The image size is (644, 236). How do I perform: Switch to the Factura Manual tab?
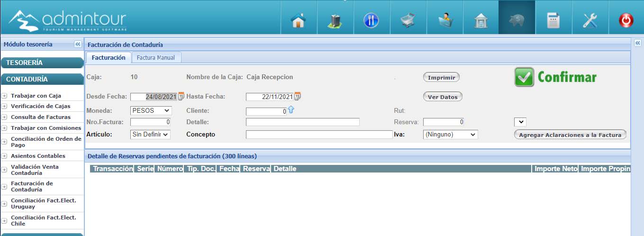point(156,58)
